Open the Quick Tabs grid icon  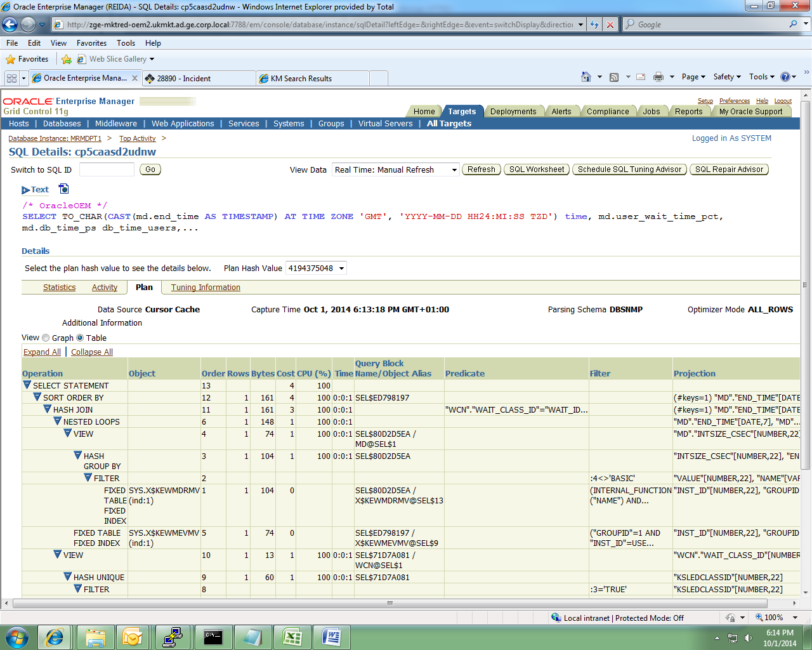coord(11,78)
